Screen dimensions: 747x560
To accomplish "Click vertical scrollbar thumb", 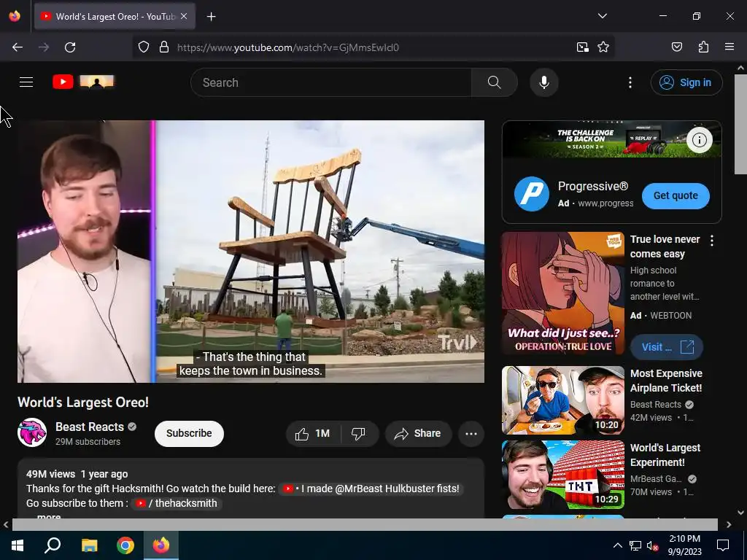I will pos(740,124).
